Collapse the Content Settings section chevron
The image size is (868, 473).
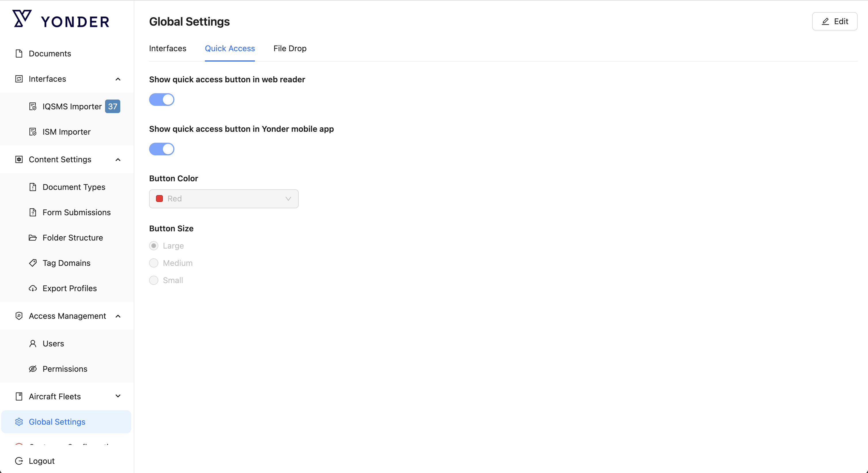(x=118, y=160)
